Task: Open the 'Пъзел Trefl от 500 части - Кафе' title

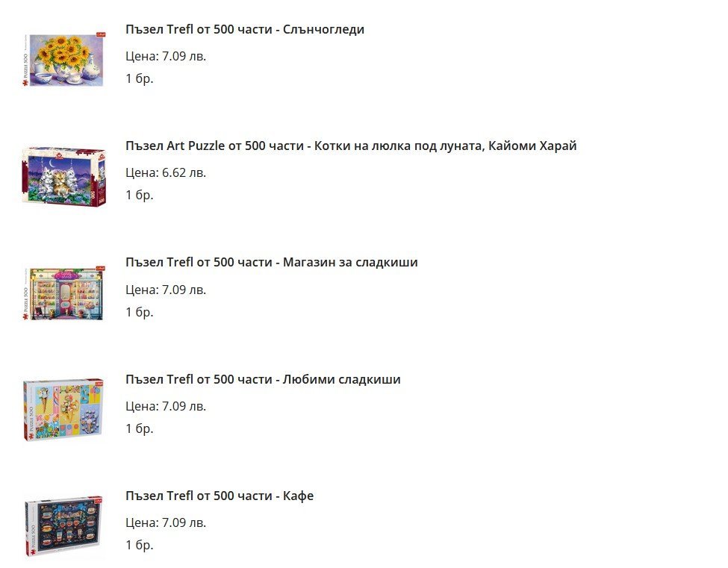Action: click(x=220, y=496)
